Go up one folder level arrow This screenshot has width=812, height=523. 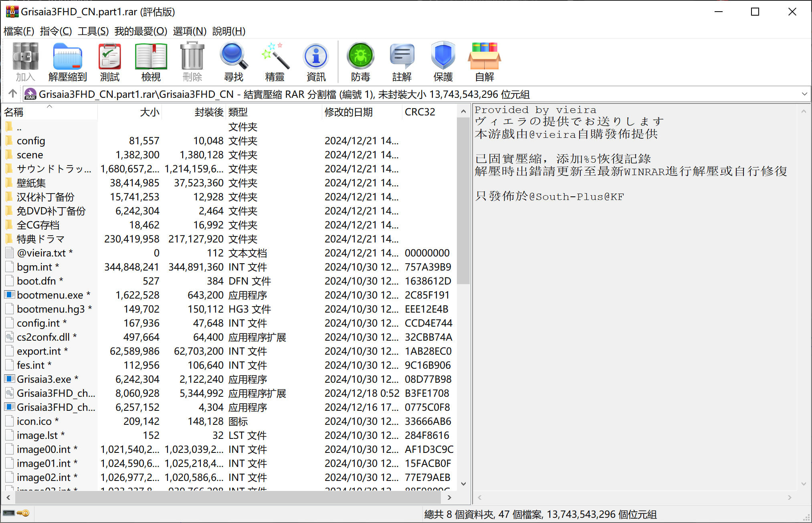point(12,94)
